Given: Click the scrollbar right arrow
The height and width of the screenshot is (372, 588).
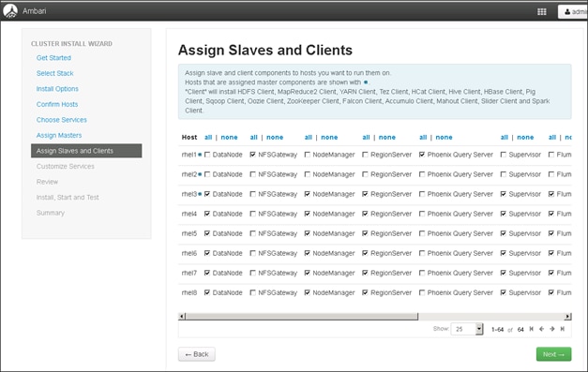Looking at the screenshot, I should pos(568,316).
